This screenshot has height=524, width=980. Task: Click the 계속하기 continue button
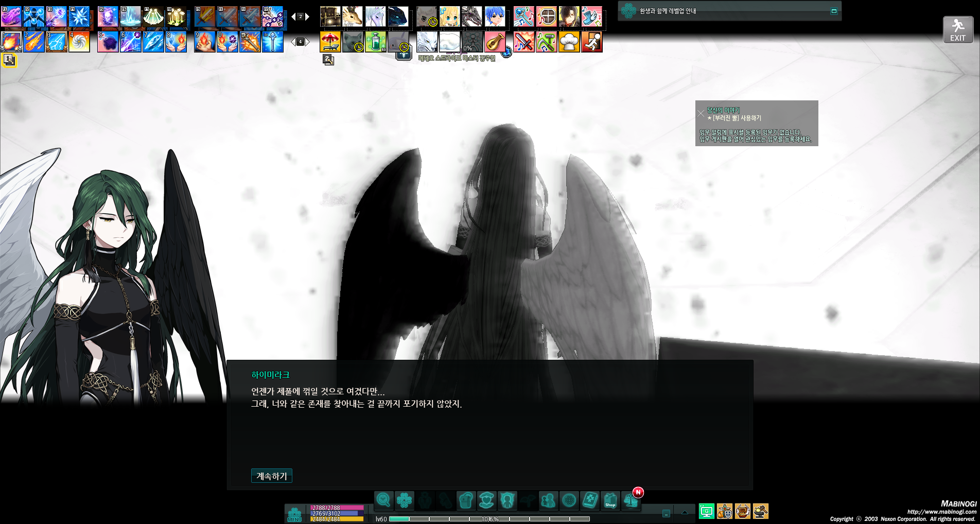271,476
